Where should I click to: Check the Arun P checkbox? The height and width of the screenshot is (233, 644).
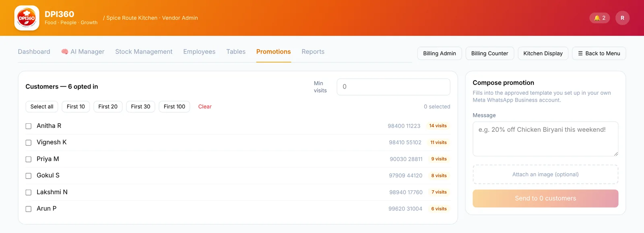[29, 209]
